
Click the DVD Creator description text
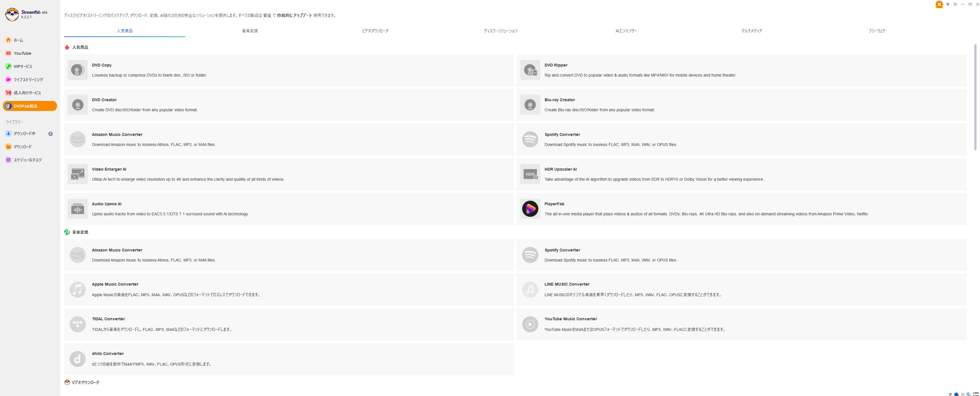[144, 110]
